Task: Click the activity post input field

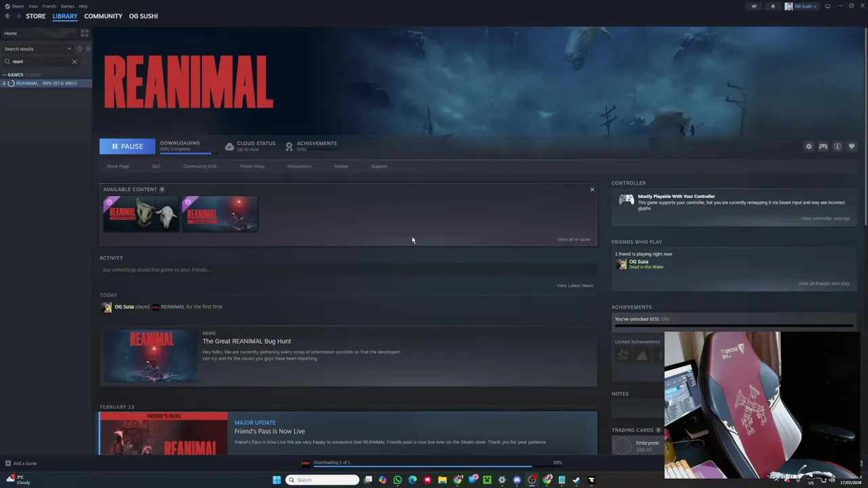Action: pos(348,270)
